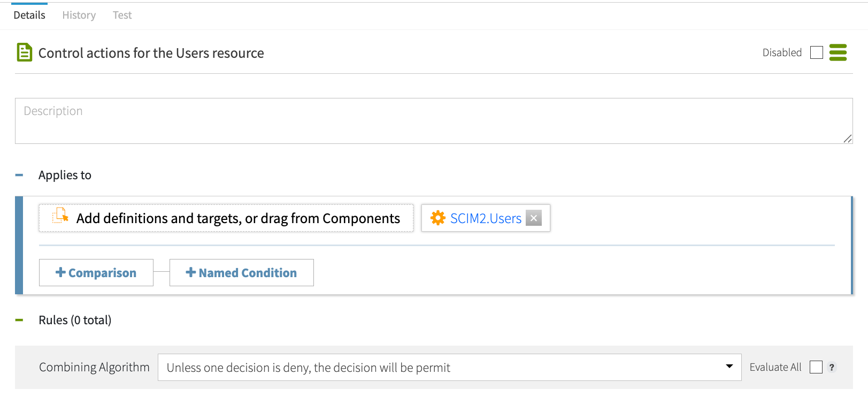Open the Combining Algorithm dropdown
The height and width of the screenshot is (397, 868).
(729, 367)
